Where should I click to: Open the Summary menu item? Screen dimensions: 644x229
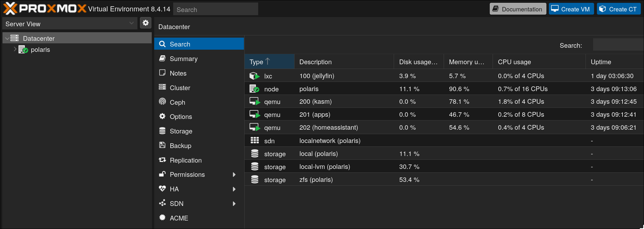199,59
